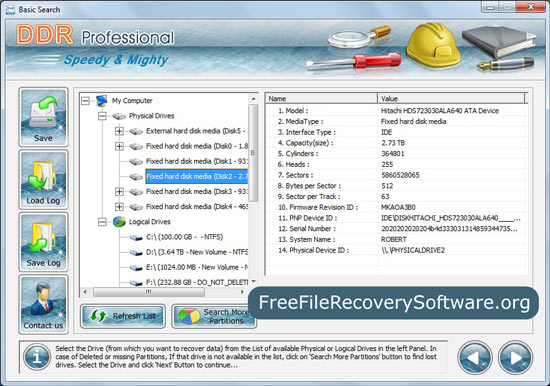The height and width of the screenshot is (386, 550).
Task: Select D:\ 3.64 TB New Volume
Action: coord(197,252)
